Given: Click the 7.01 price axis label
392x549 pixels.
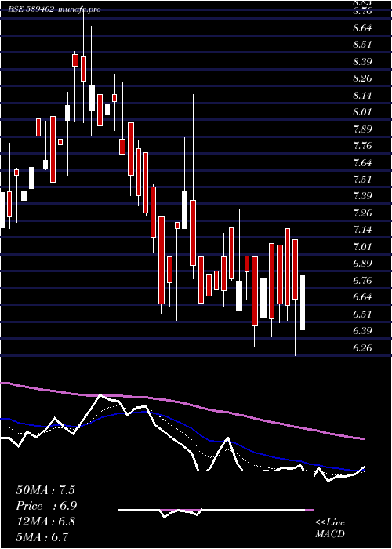Looking at the screenshot, I should [x=362, y=247].
